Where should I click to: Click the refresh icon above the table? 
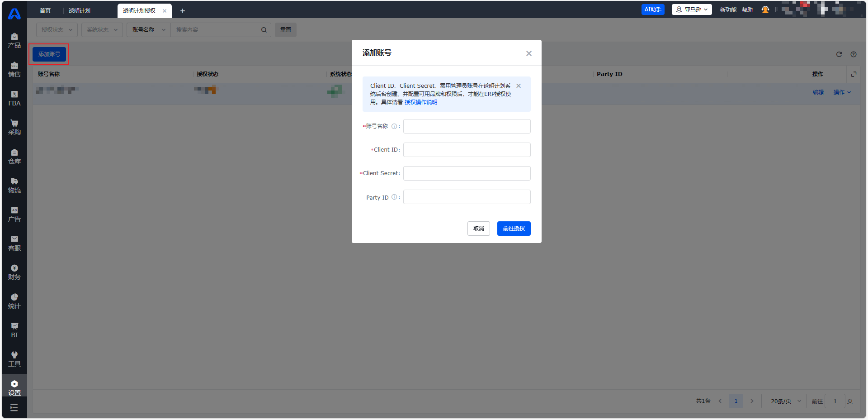839,54
